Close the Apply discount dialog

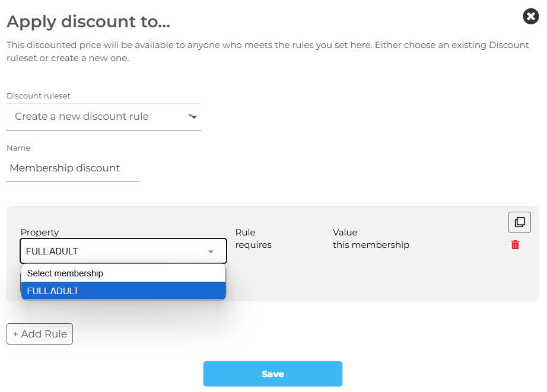(x=530, y=17)
